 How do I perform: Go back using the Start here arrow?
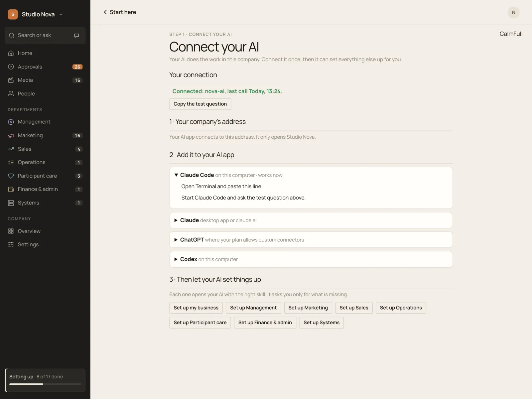pyautogui.click(x=105, y=12)
